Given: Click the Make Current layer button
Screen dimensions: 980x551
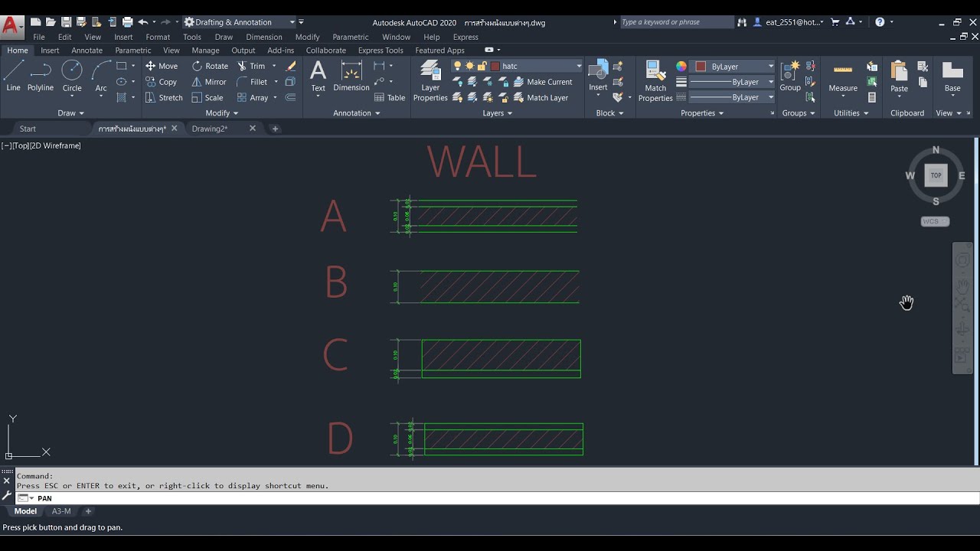Looking at the screenshot, I should (543, 82).
